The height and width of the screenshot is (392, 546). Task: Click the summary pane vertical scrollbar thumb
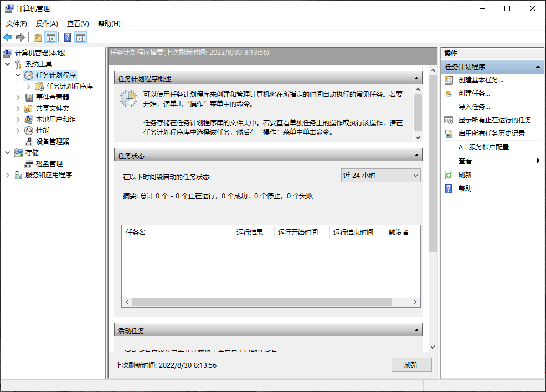[432, 163]
